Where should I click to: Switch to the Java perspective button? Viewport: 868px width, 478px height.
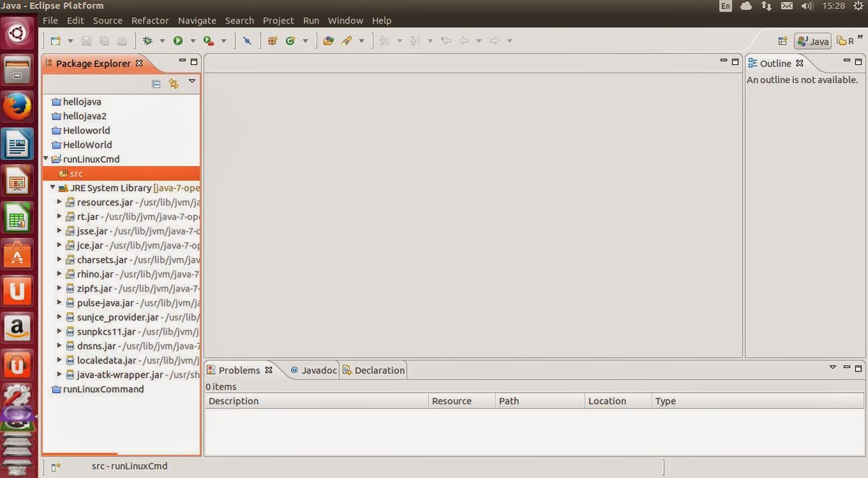812,41
